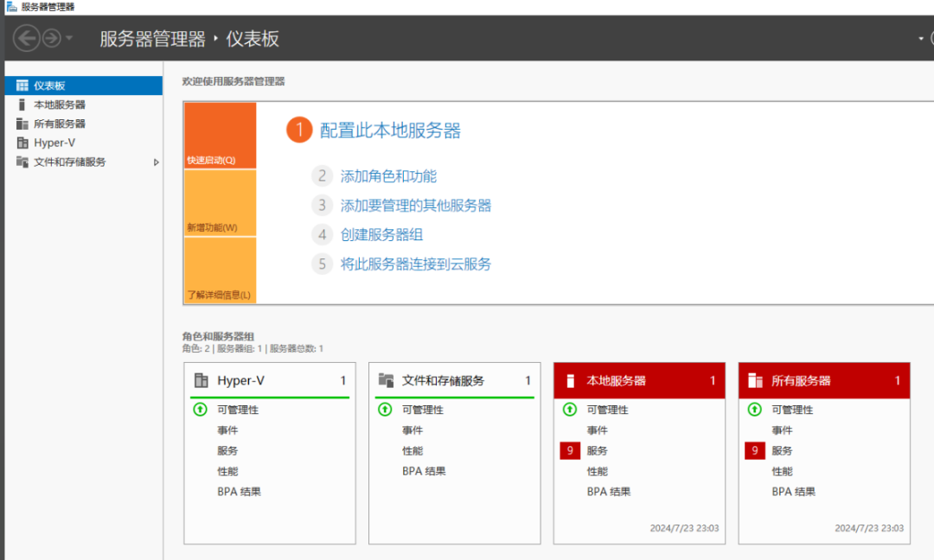
Task: Click the orange step 1 circle
Action: pos(299,130)
